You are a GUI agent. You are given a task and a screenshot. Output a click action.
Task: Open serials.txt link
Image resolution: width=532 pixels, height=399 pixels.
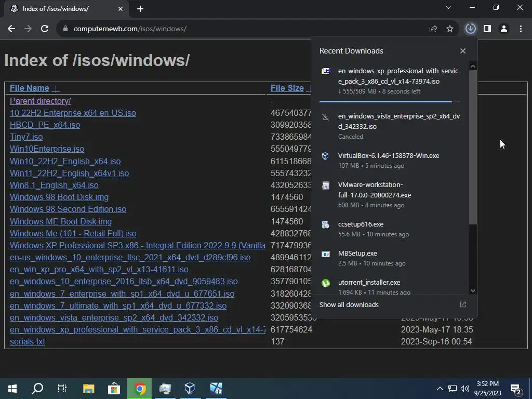tap(27, 342)
